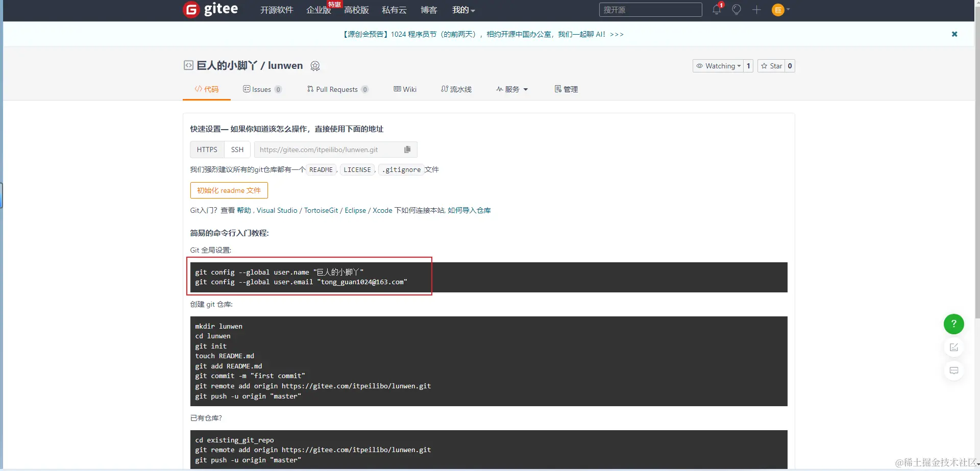Click the .gitignore tag label
This screenshot has height=471, width=980.
[401, 169]
